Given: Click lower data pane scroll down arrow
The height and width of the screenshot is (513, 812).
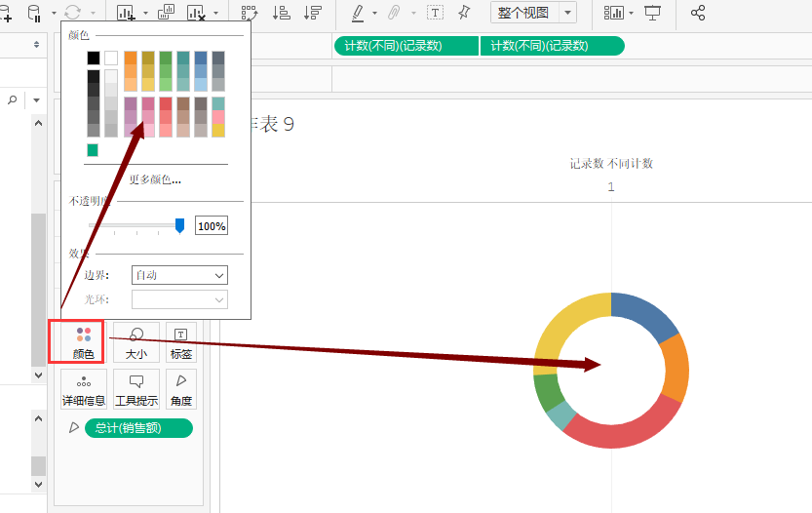Looking at the screenshot, I should pos(38,484).
